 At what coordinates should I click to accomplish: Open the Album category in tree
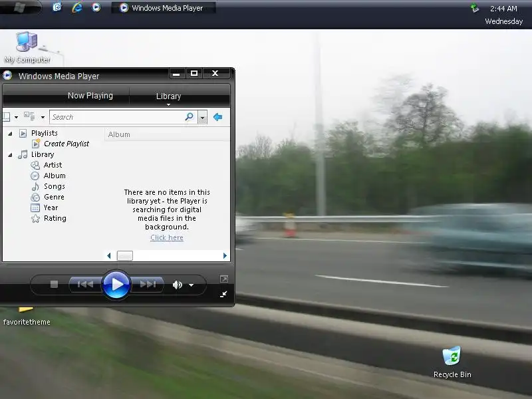[55, 176]
